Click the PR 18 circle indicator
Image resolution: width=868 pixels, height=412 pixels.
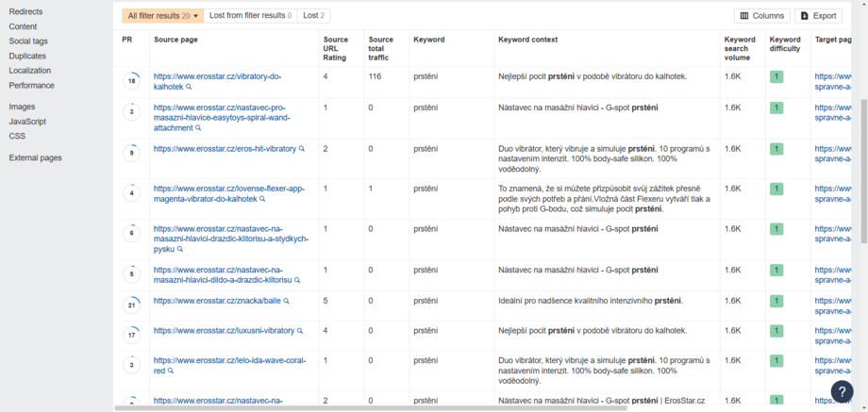[132, 81]
